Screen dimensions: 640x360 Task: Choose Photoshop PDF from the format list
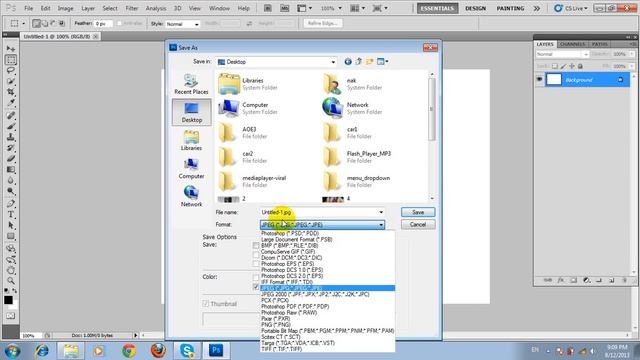tap(295, 306)
